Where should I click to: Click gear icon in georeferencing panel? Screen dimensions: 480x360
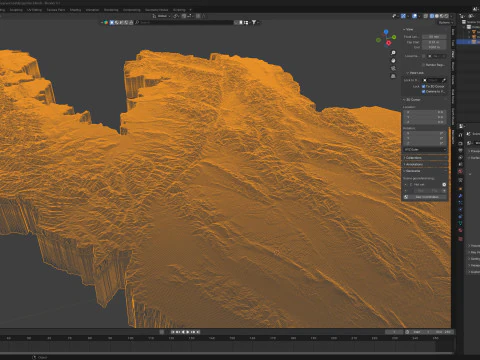coord(444,184)
